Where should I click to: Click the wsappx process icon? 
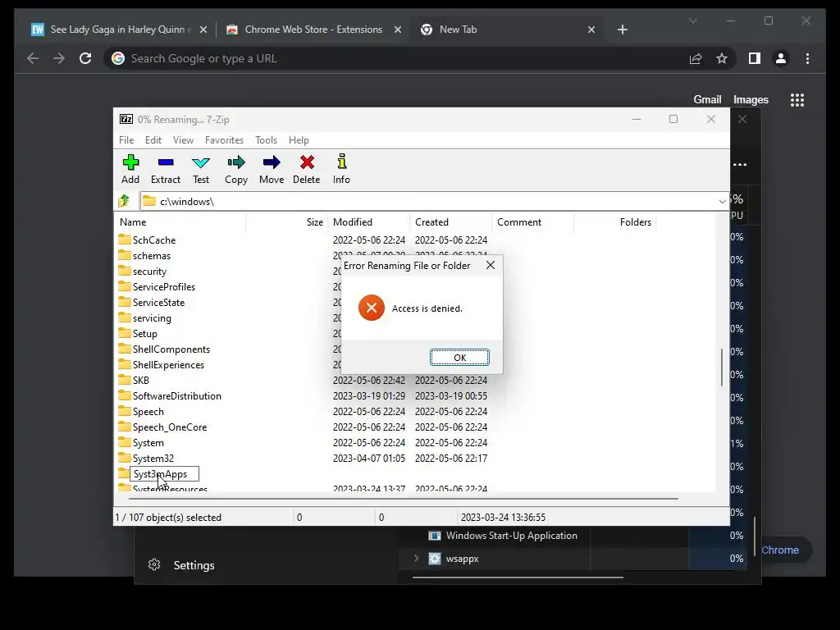(435, 558)
